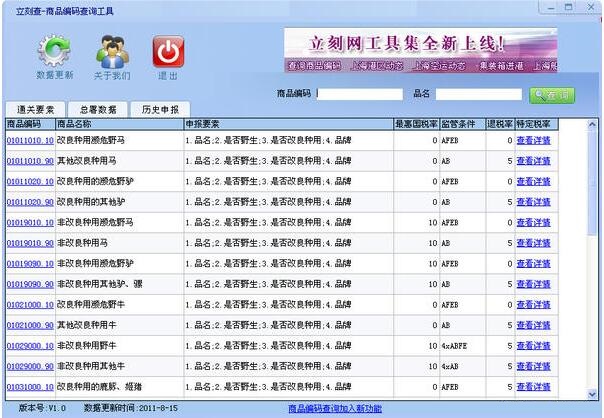Image resolution: width=604 pixels, height=418 pixels.
Task: Sort by 商品编码 column header
Action: pyautogui.click(x=30, y=124)
